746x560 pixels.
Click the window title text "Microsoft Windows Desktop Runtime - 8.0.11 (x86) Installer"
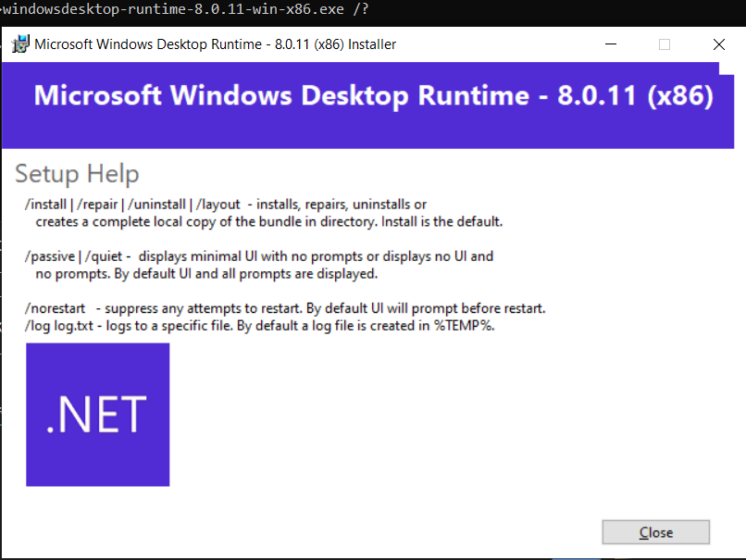[215, 44]
